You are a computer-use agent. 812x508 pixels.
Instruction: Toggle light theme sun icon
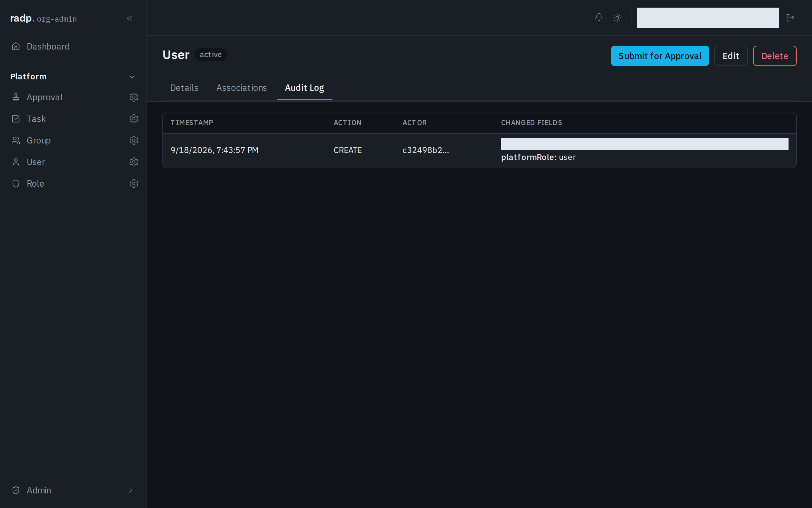[617, 18]
